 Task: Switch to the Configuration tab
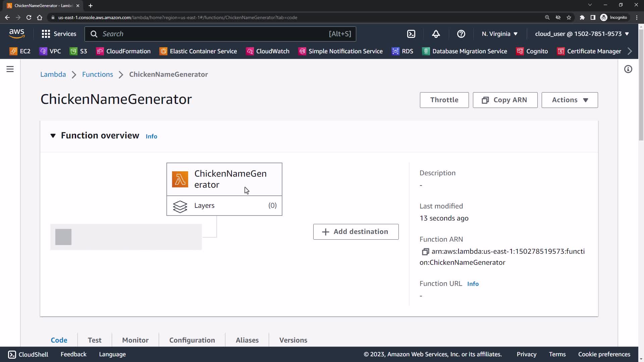coord(192,340)
